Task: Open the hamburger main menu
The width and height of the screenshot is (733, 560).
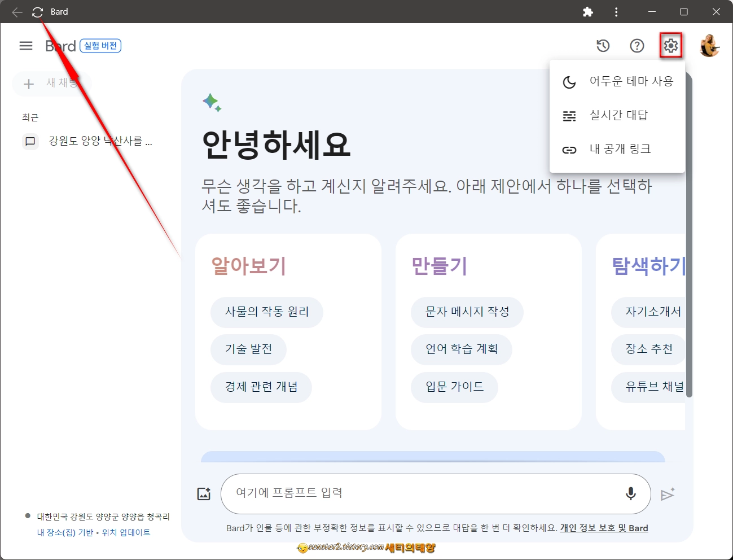Action: (26, 46)
